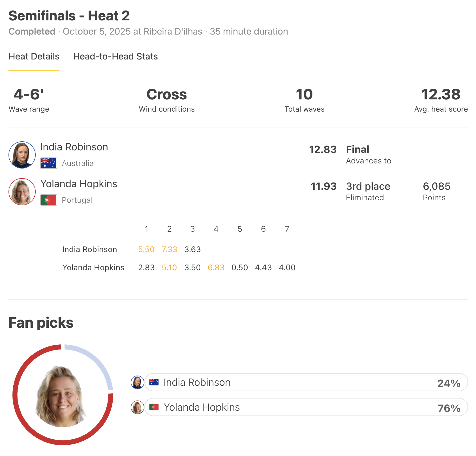Click India Robinson's profile photo in results
Image resolution: width=476 pixels, height=456 pixels.
pos(22,155)
